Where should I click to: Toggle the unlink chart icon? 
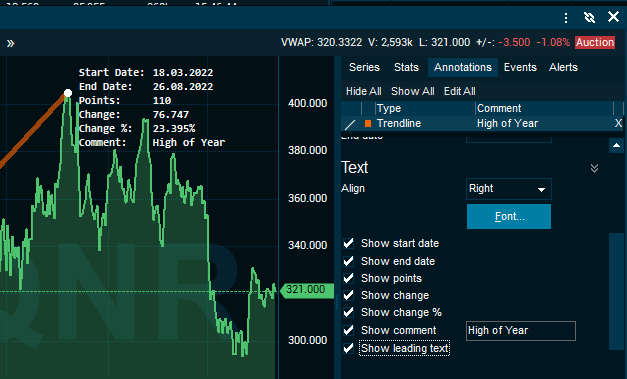(589, 18)
